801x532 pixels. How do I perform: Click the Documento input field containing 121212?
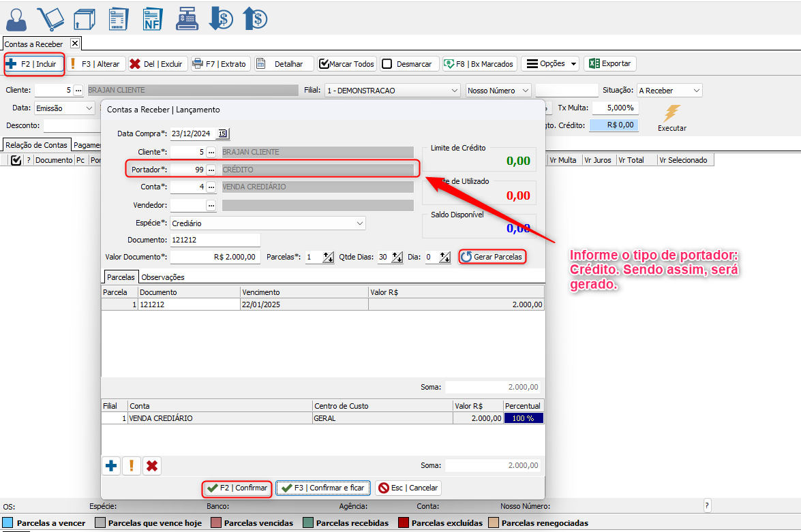click(x=214, y=240)
